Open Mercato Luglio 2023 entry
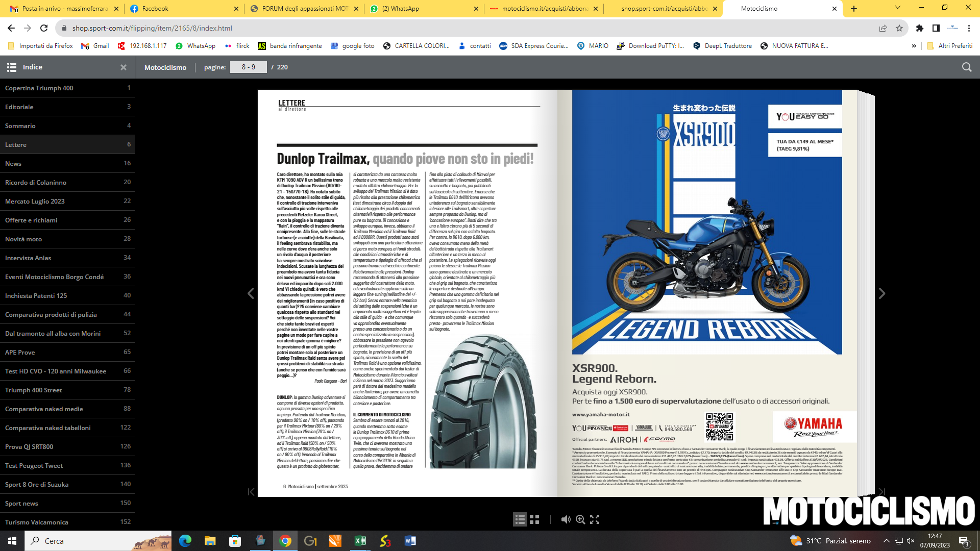 pyautogui.click(x=67, y=201)
